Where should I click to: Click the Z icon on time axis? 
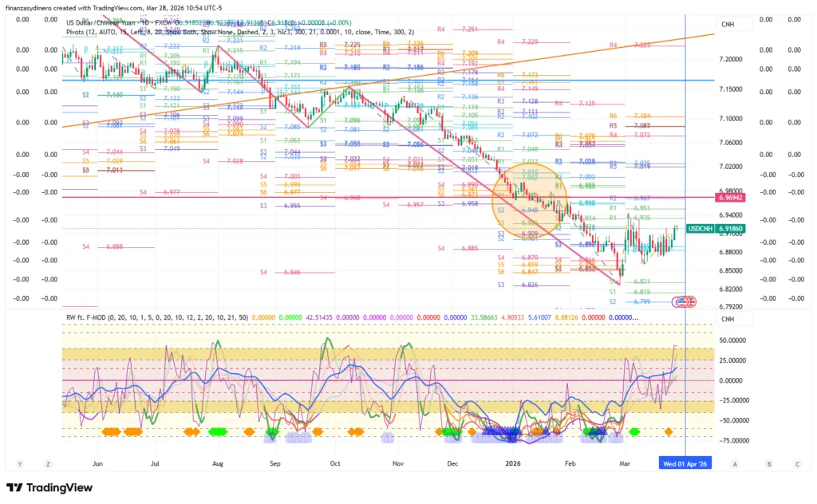point(49,463)
